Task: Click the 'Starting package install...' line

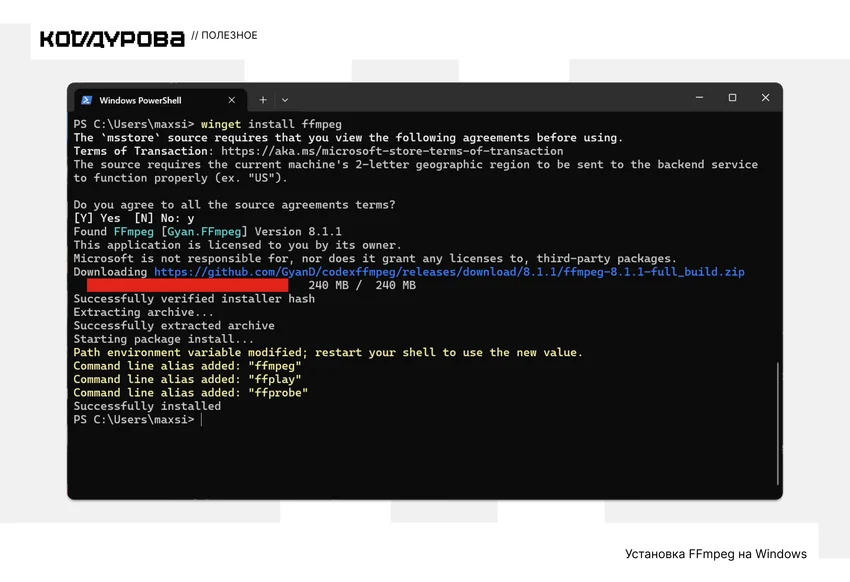Action: (x=164, y=339)
